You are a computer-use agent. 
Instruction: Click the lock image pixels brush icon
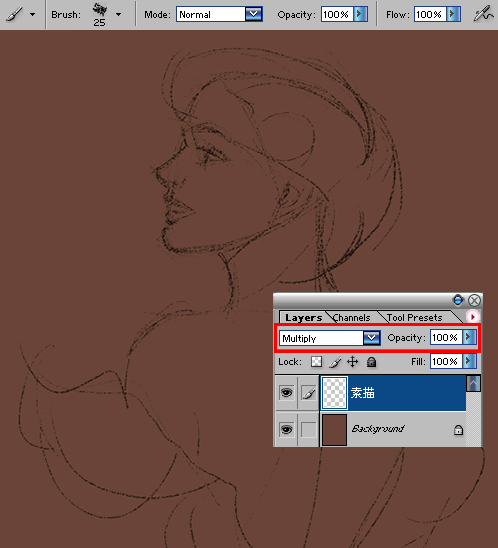pos(335,362)
